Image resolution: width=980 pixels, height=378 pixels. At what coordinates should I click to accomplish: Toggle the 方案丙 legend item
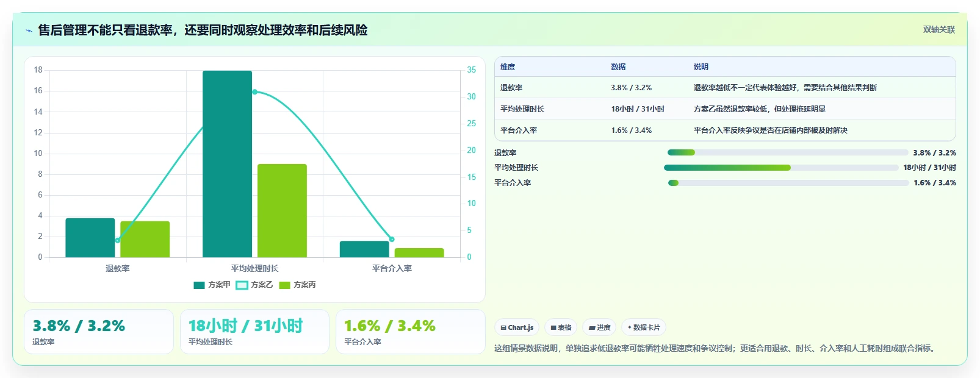pyautogui.click(x=297, y=285)
